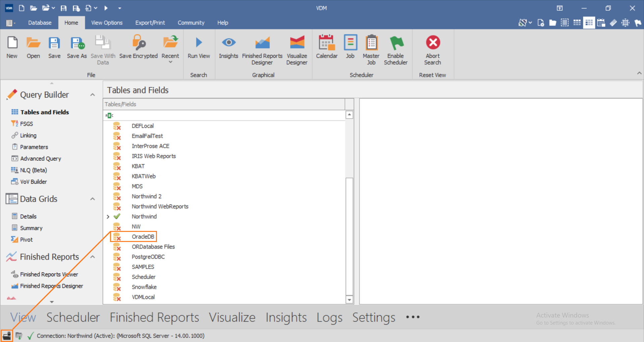The image size is (644, 342).
Task: Open the View Options ribbon tab
Action: [x=107, y=23]
